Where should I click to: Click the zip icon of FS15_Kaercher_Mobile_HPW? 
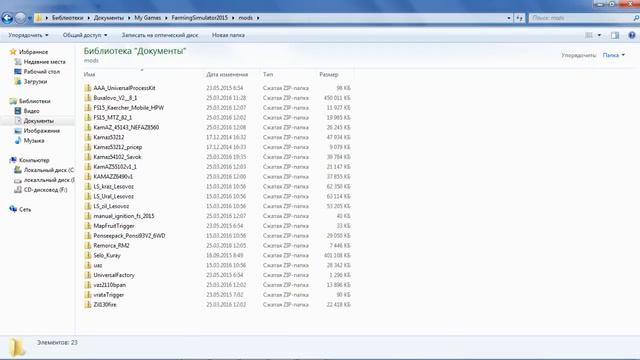88,107
